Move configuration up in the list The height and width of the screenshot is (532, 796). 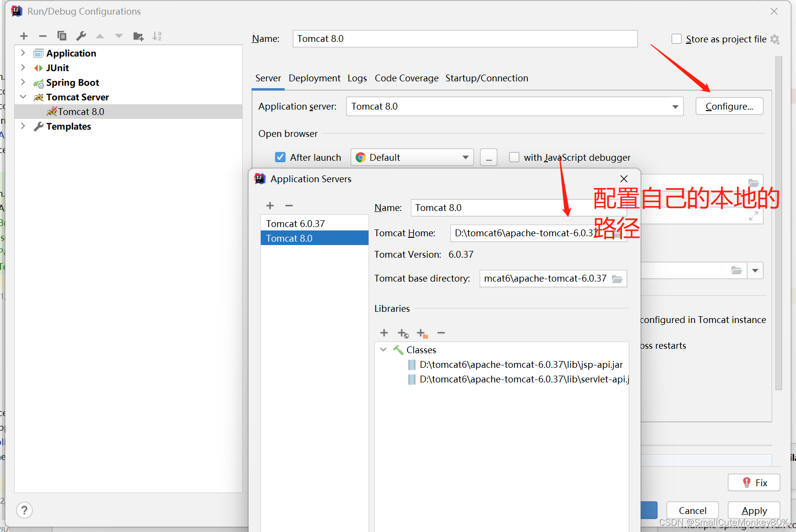pyautogui.click(x=100, y=36)
